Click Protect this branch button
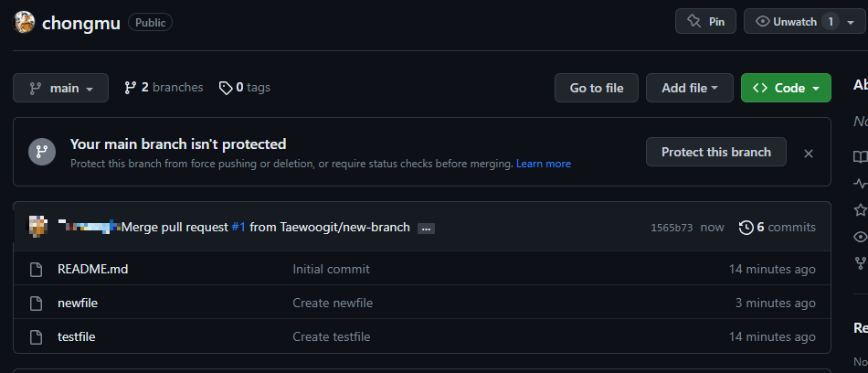Screen dimensions: 868x373 [x=715, y=152]
